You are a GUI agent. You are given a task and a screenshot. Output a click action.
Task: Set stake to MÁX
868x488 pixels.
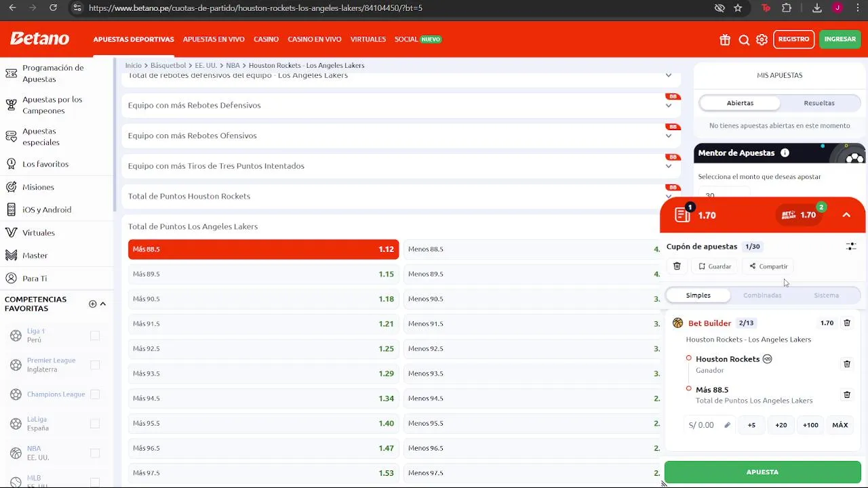click(x=840, y=426)
